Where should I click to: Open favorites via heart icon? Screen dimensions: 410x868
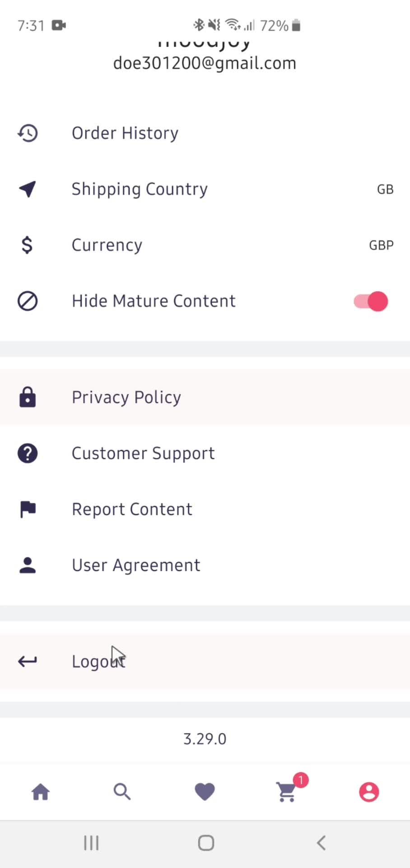(x=205, y=792)
